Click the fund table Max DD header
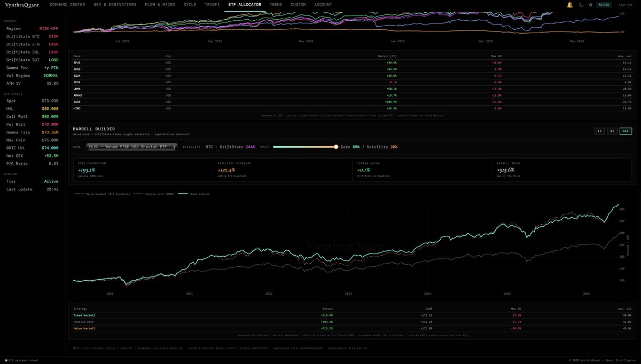The width and height of the screenshot is (641, 364). [497, 56]
